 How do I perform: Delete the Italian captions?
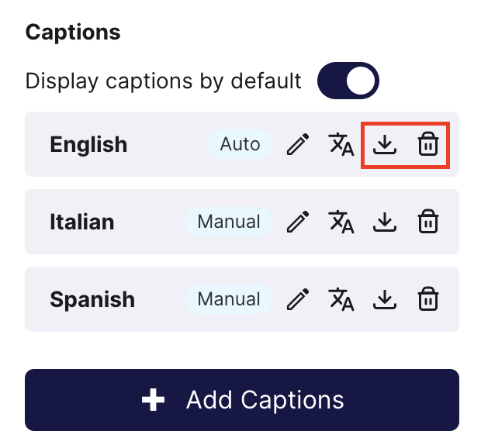[x=428, y=221]
